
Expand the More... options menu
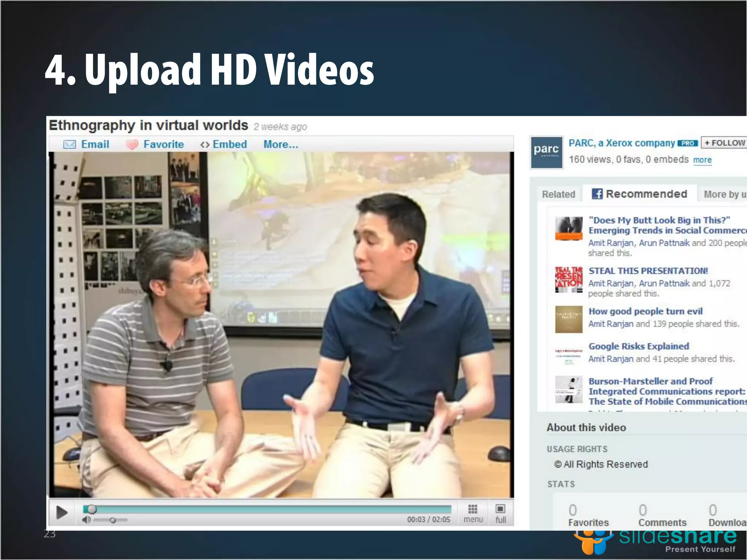(x=280, y=144)
